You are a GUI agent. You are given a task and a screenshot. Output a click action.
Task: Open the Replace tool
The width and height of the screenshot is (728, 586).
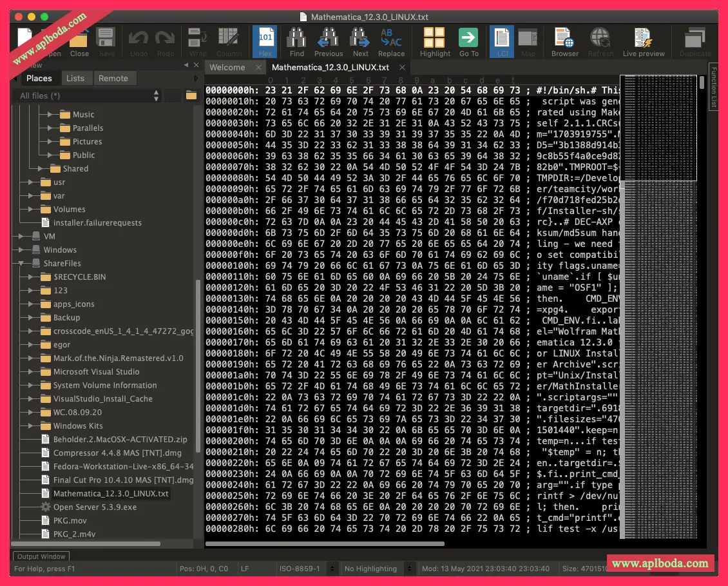click(x=392, y=42)
